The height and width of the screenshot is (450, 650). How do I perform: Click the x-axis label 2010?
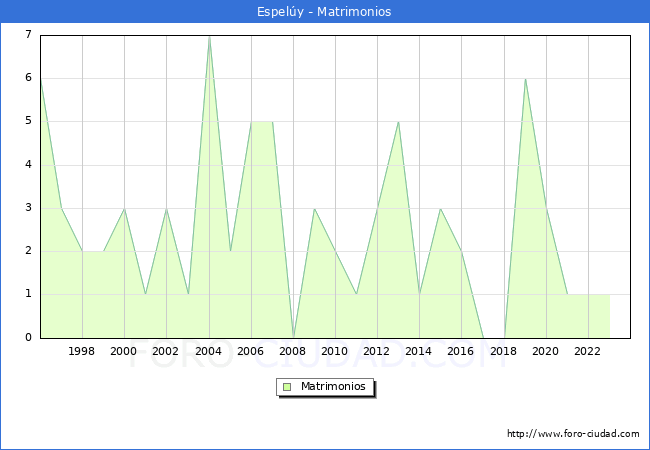[335, 351]
